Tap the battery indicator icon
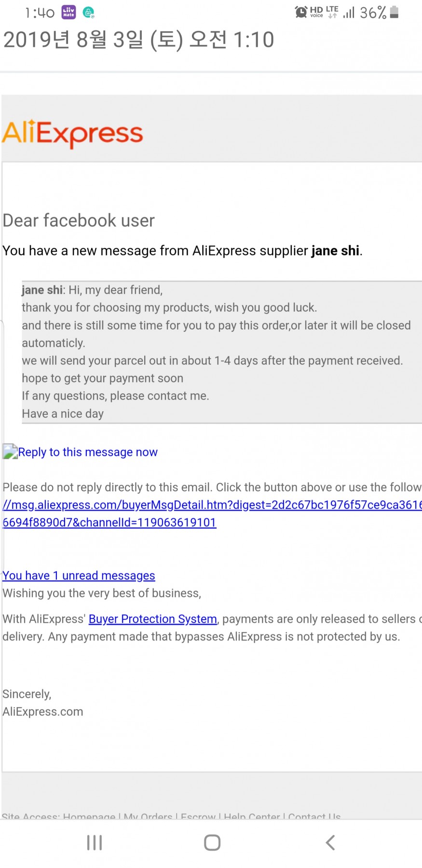Image resolution: width=422 pixels, height=868 pixels. [394, 12]
